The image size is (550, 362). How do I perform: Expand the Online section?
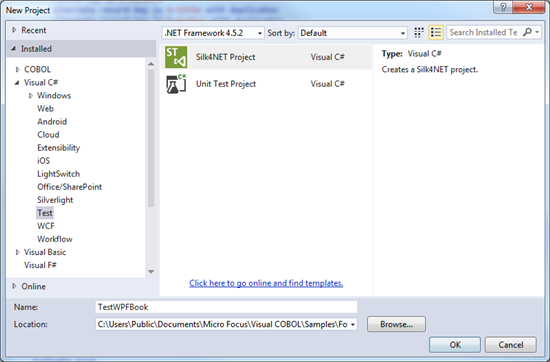tap(14, 286)
